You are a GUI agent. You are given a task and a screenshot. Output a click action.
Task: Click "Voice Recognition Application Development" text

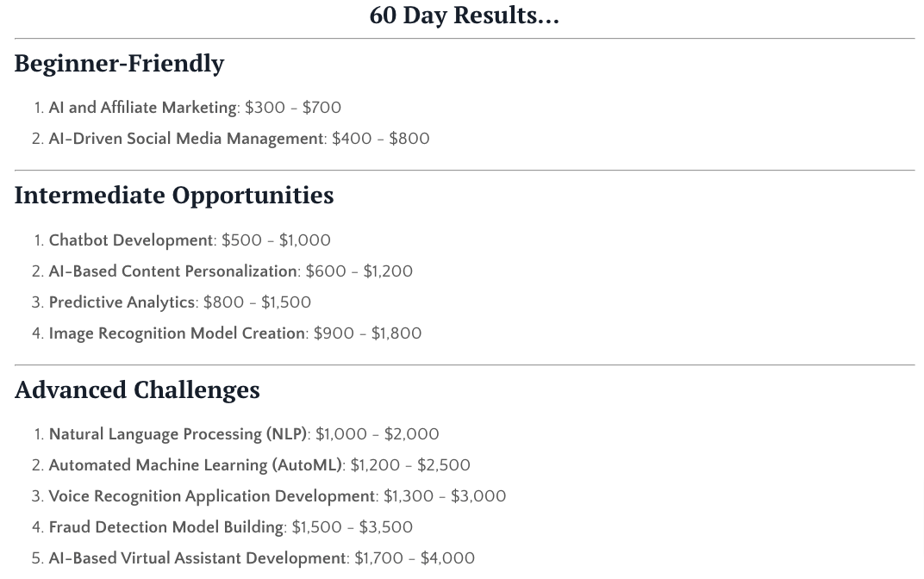[x=212, y=496]
